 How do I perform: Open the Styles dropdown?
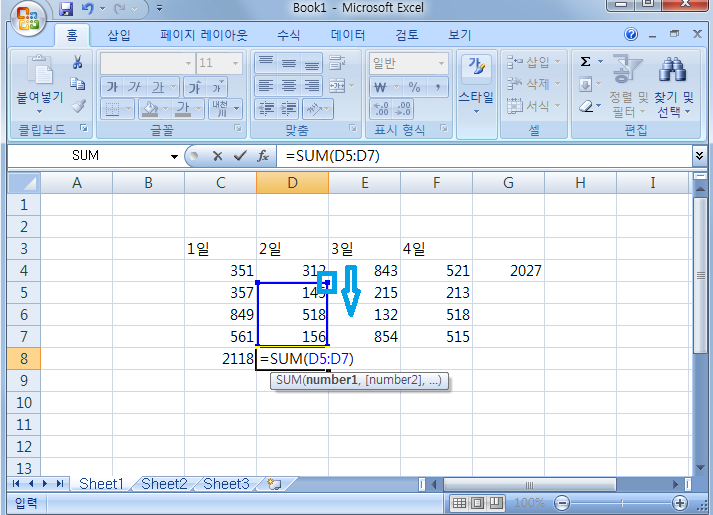(475, 85)
